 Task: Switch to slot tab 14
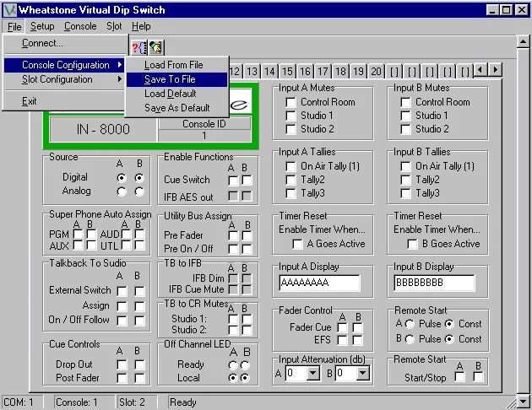(269, 72)
